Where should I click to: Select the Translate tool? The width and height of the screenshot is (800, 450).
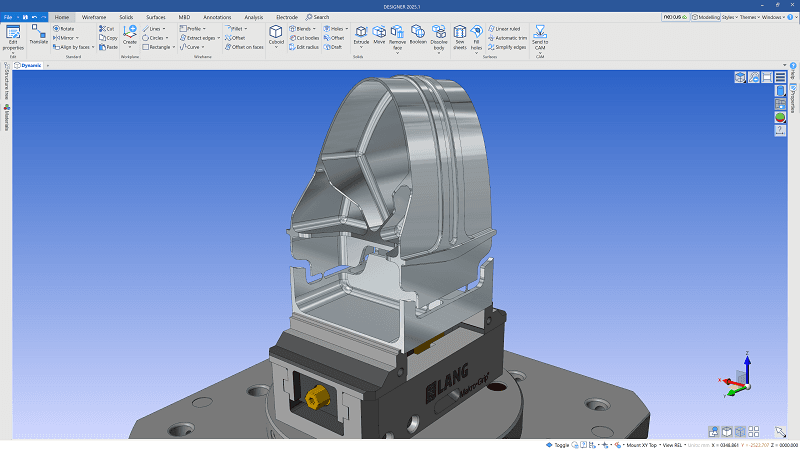coord(38,33)
